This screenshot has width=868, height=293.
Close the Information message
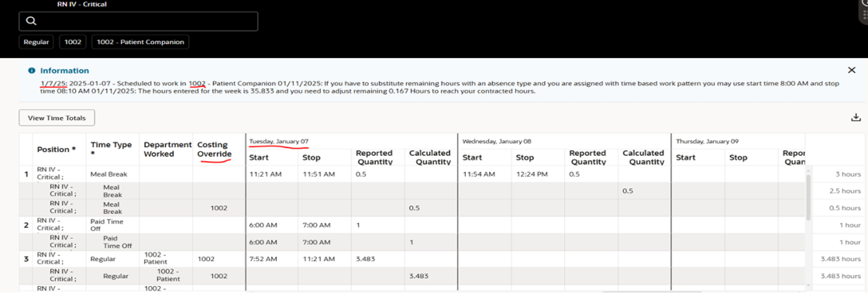pos(852,70)
